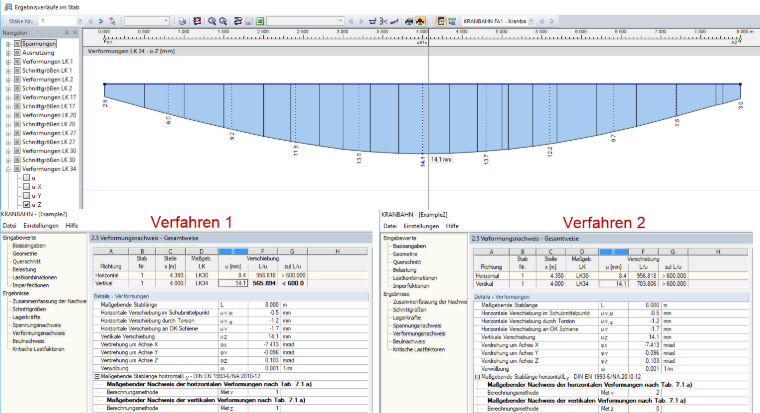The image size is (760, 413).
Task: Click the table view icon beside KRANBAHN combo
Action: coord(452,21)
